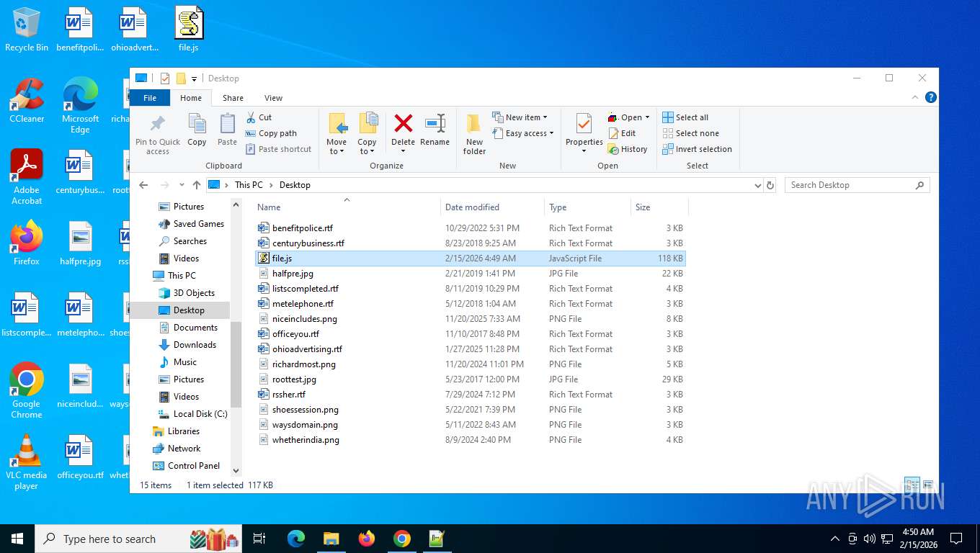The height and width of the screenshot is (553, 980).
Task: Select the Home ribbon tab
Action: coord(191,98)
